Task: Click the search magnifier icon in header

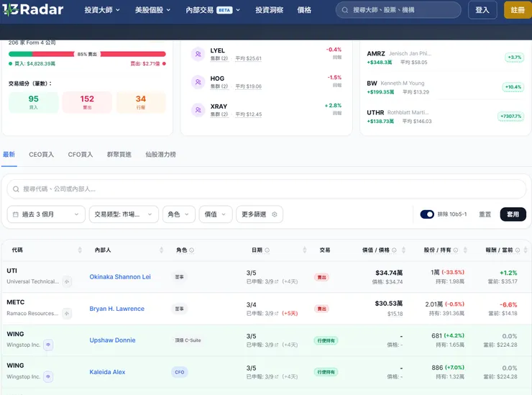Action: click(344, 10)
